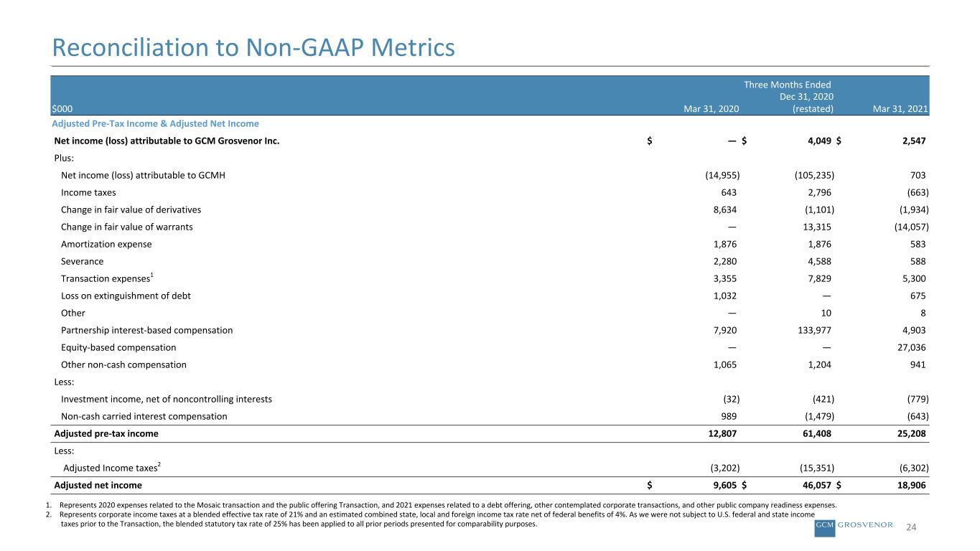Select the severance value 4,588

pos(819,261)
